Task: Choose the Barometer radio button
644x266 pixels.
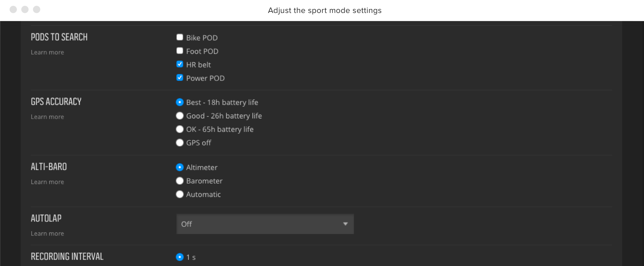Action: click(180, 180)
